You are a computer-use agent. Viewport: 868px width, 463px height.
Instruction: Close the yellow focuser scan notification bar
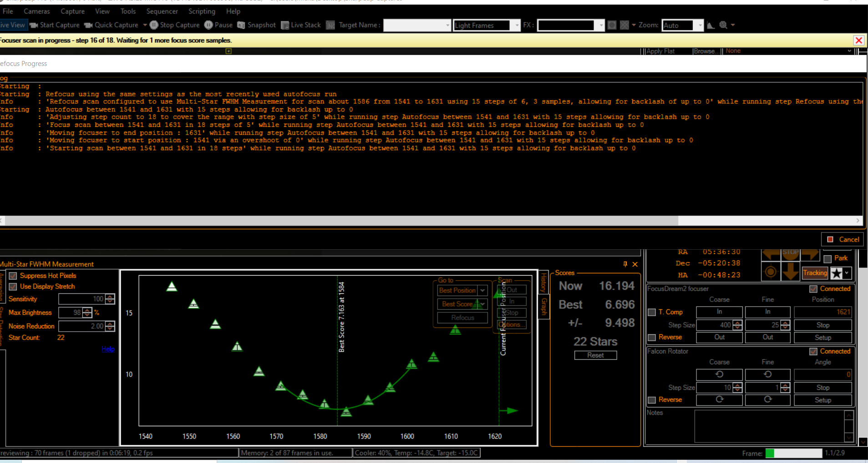coord(858,40)
